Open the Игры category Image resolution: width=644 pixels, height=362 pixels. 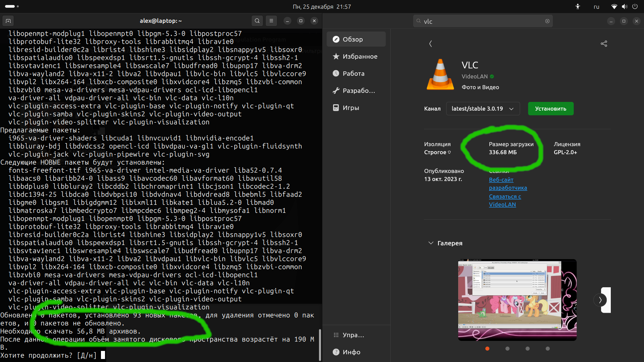coord(356,108)
